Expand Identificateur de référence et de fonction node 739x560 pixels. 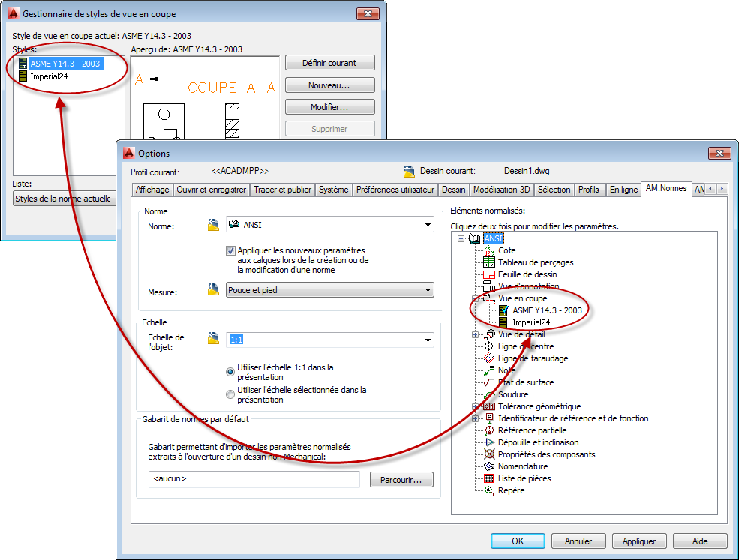click(475, 419)
